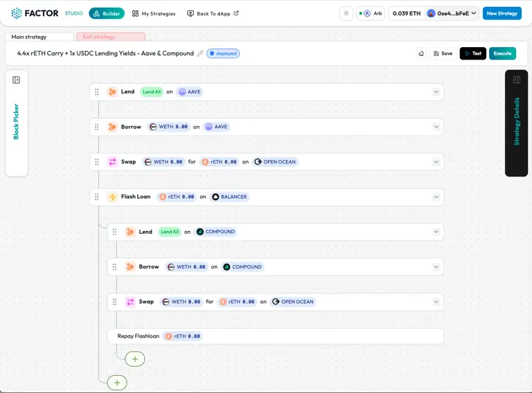Expand the Borrow on Compound block
The image size is (532, 393).
pos(436,267)
